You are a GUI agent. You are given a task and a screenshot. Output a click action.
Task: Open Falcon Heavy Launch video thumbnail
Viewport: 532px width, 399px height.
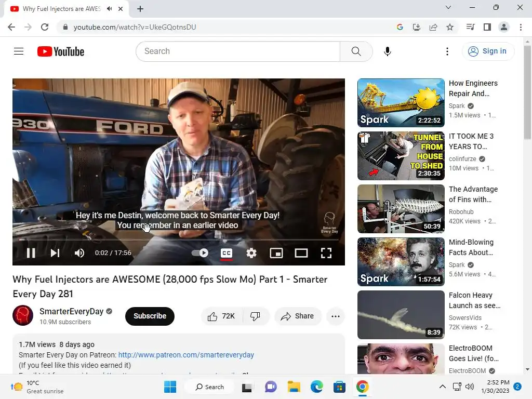coord(401,315)
